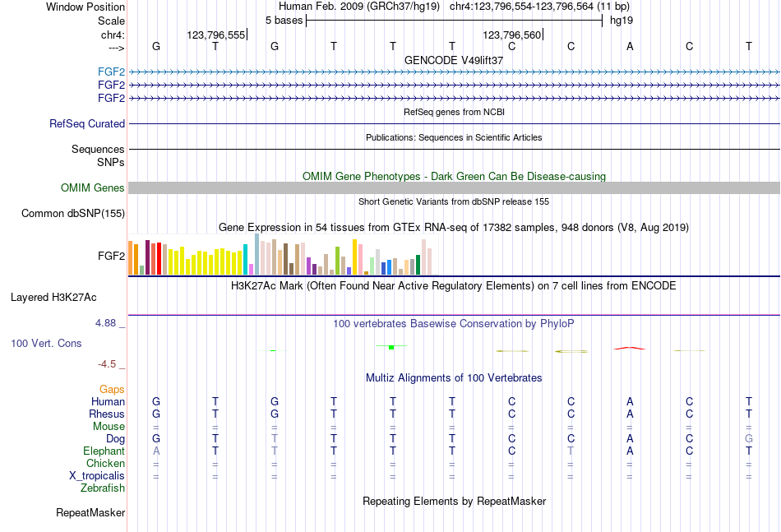
Task: Select the X_tropicalis alignment row label
Action: click(97, 476)
